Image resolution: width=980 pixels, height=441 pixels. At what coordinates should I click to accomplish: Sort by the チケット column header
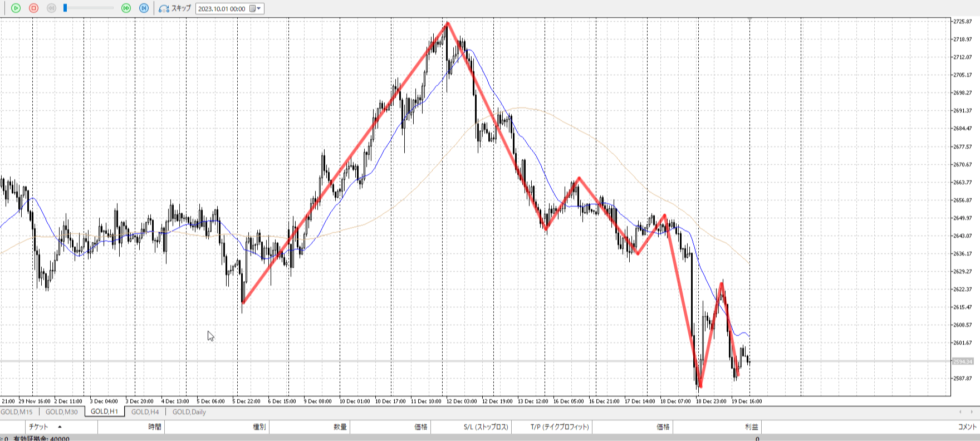pyautogui.click(x=38, y=427)
